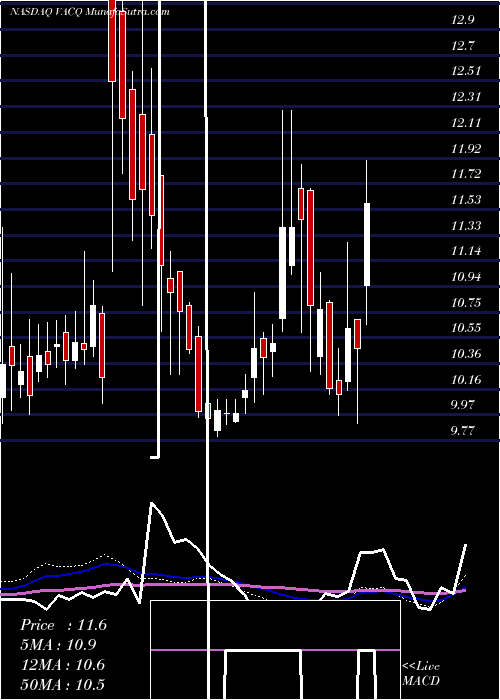The image size is (500, 700).
Task: Click the 12MA : 10.6 readout
Action: [62, 665]
